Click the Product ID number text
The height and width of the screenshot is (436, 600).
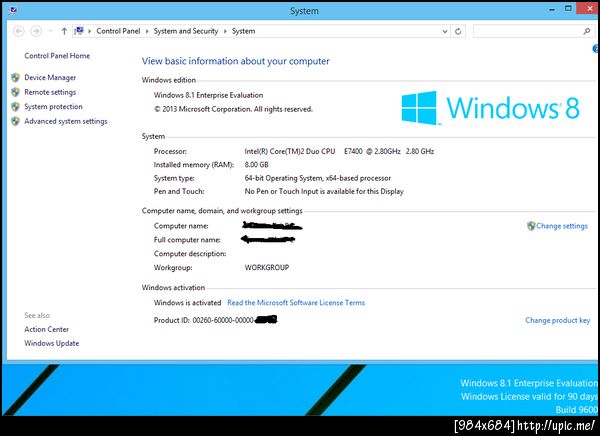pyautogui.click(x=223, y=320)
